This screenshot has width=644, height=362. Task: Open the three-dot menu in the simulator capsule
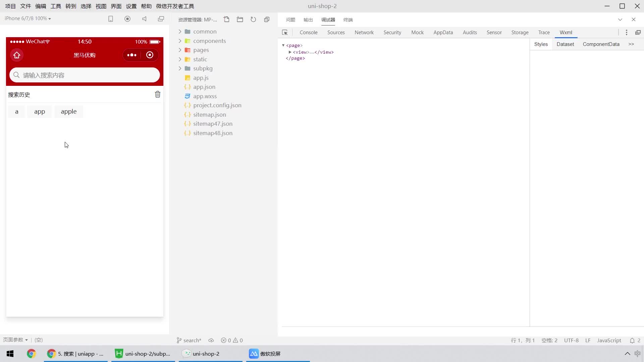click(x=132, y=55)
